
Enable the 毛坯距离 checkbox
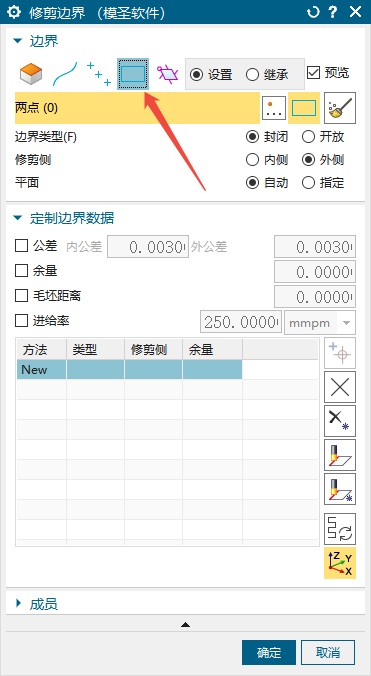point(22,296)
